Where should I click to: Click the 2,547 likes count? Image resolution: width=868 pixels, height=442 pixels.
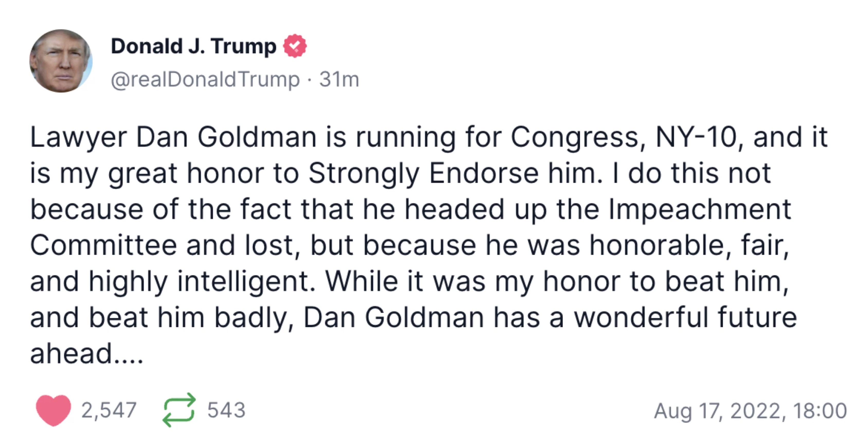tap(109, 410)
